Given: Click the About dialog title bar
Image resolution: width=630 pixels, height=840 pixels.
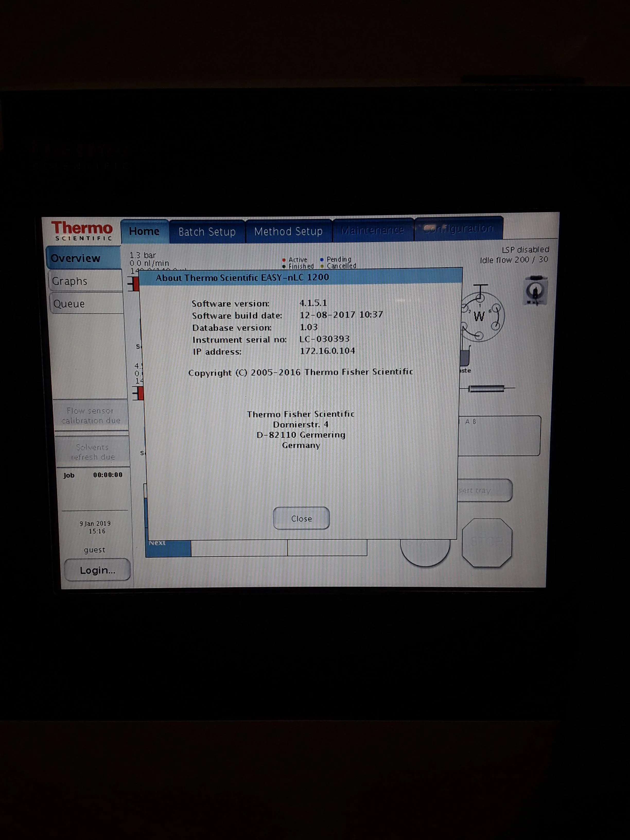Looking at the screenshot, I should point(301,277).
